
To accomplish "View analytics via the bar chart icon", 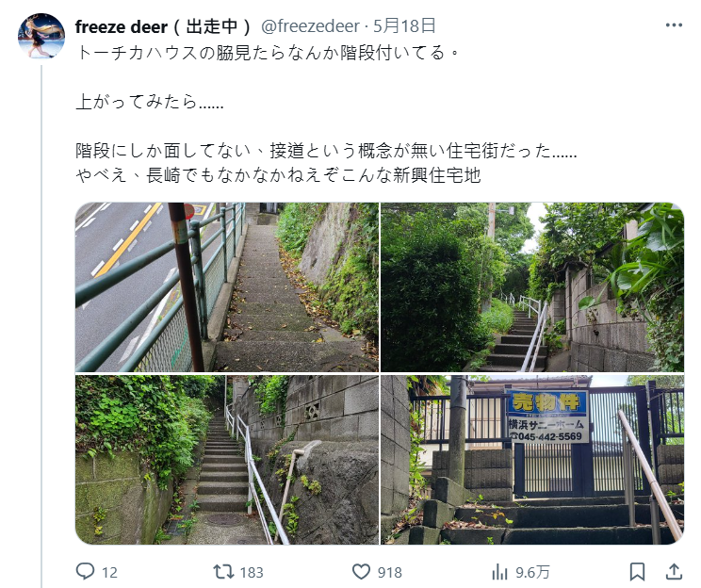I will [x=499, y=572].
